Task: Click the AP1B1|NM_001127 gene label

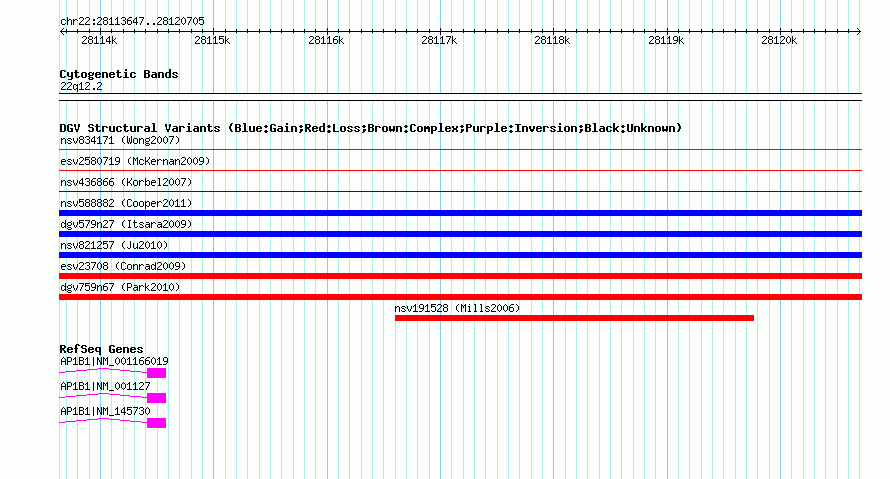Action: coord(105,386)
